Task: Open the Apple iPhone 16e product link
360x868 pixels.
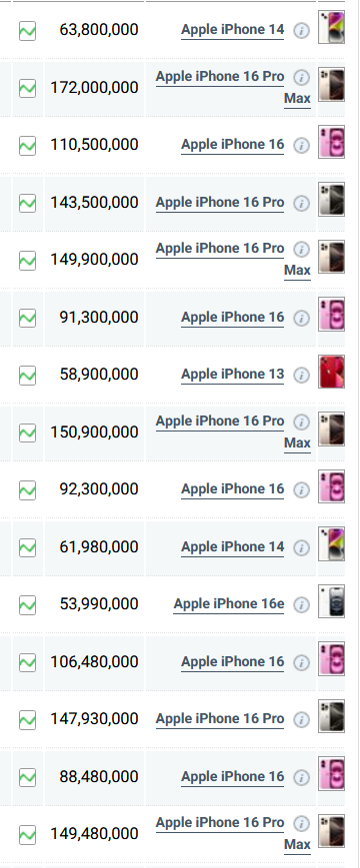Action: [229, 604]
